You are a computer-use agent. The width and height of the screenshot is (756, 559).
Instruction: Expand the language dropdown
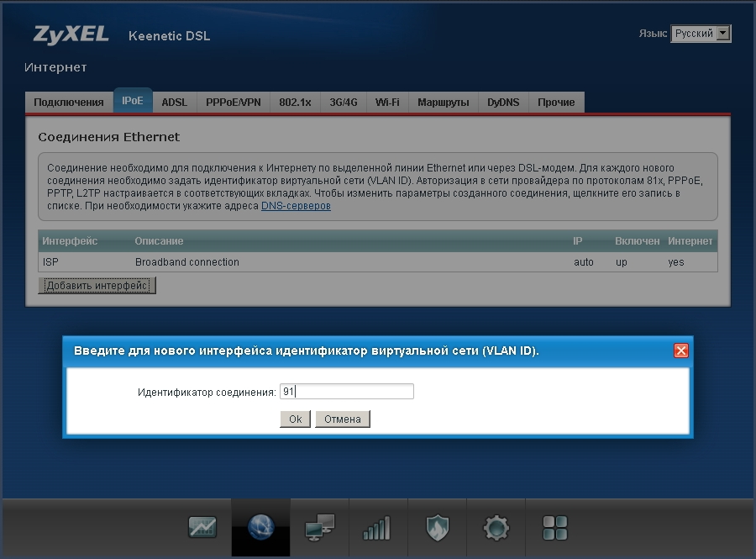tap(701, 34)
